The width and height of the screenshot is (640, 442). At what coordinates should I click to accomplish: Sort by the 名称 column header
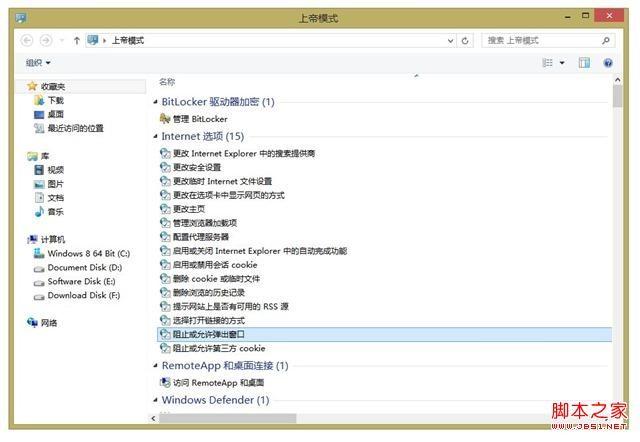click(x=167, y=82)
